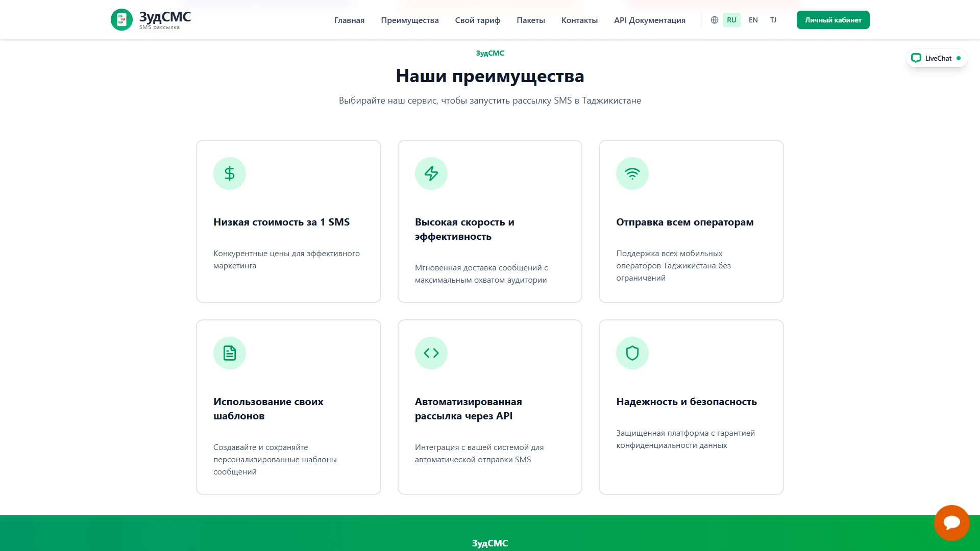Click the Wi-Fi operators icon

[x=632, y=173]
